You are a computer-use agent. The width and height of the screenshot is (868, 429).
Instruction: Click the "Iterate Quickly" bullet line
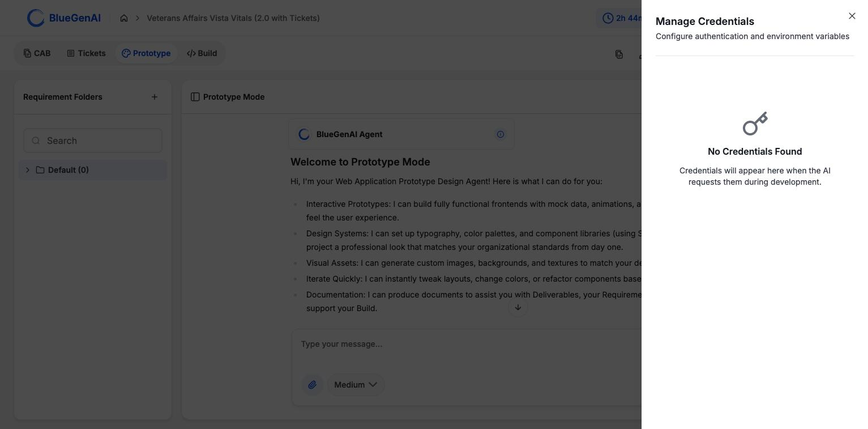point(473,279)
